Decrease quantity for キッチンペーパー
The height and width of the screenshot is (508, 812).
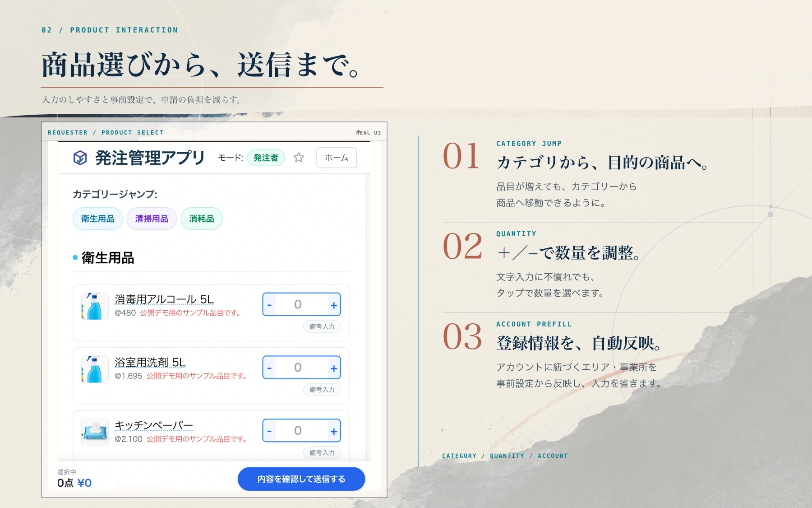269,431
